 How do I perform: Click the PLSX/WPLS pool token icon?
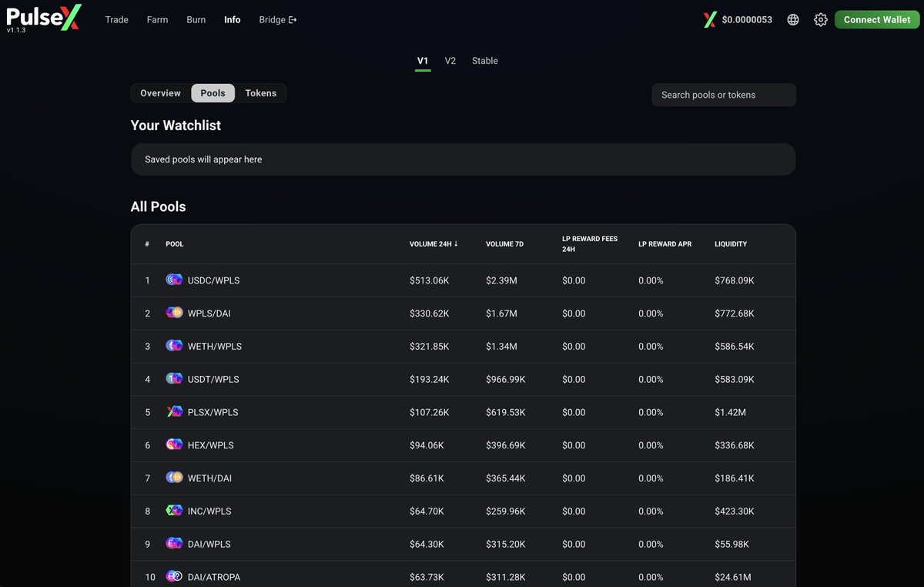click(174, 412)
